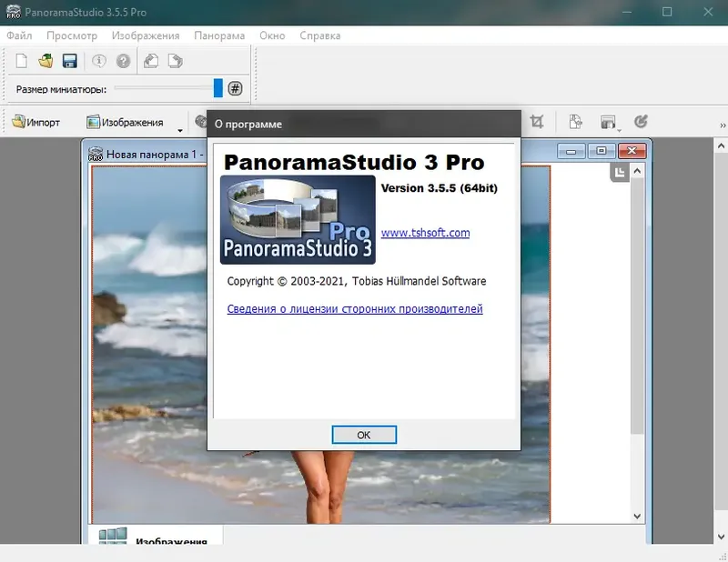Visit the www.tshsoft.com link
Screen dimensions: 728x562
coord(425,233)
